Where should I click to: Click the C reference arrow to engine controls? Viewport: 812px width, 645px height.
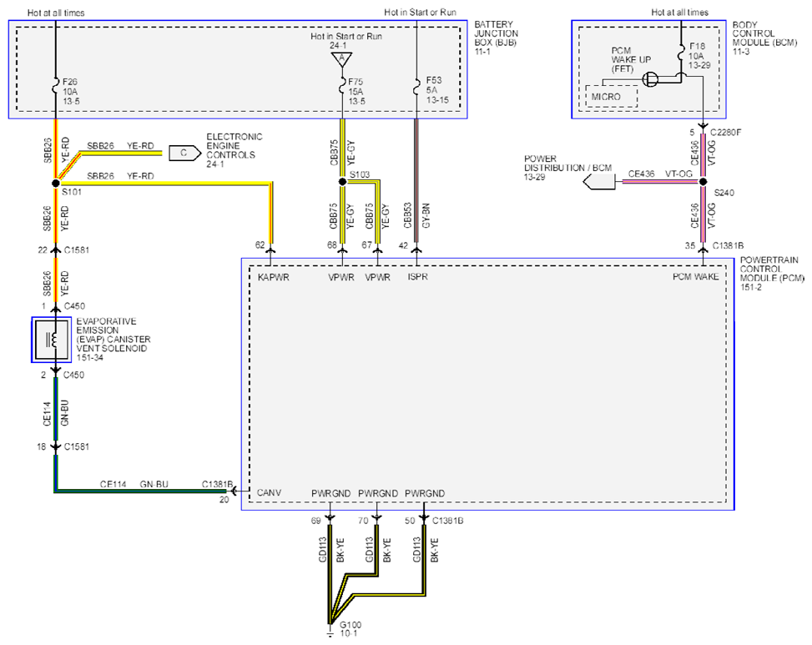[x=185, y=154]
